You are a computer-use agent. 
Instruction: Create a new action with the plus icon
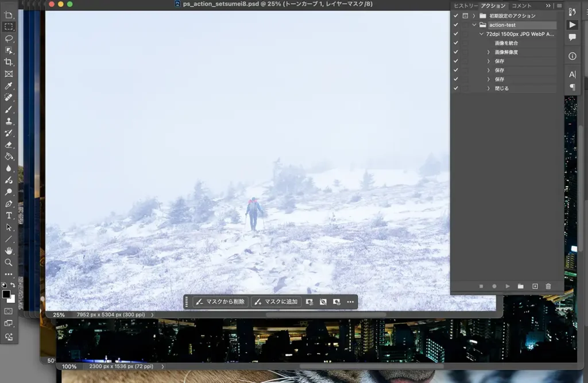[x=535, y=286]
